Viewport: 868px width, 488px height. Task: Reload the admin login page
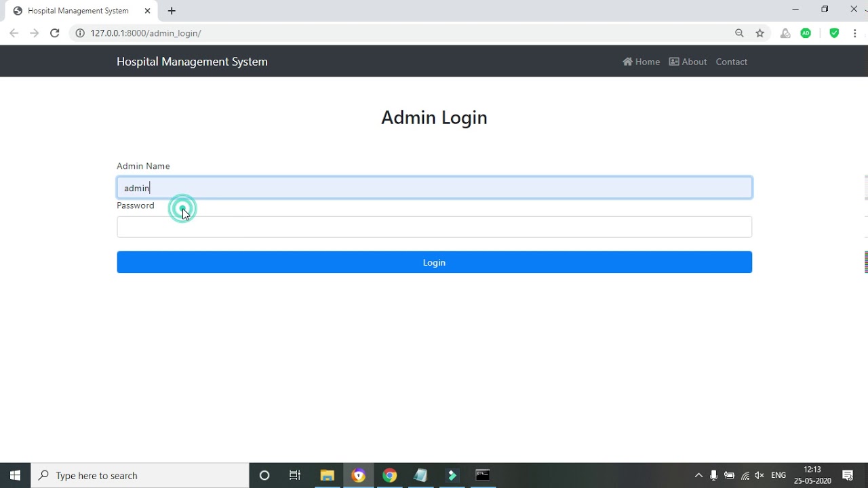(x=55, y=33)
